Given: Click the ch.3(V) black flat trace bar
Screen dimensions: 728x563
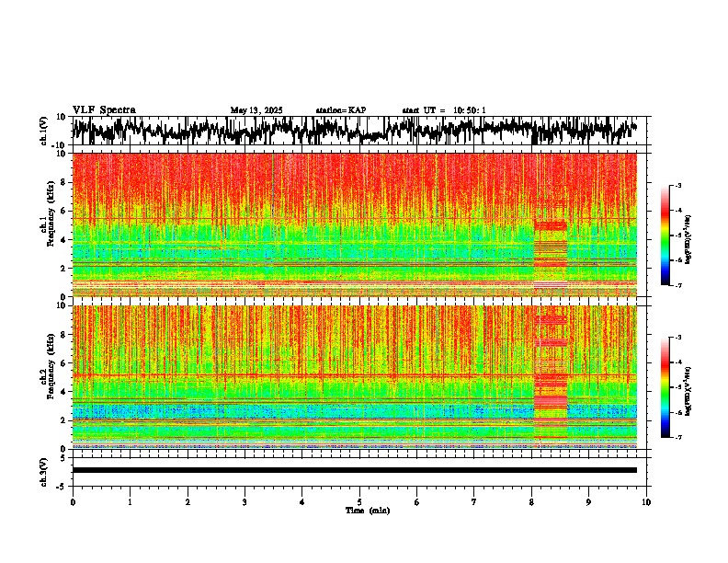Looking at the screenshot, I should click(x=355, y=470).
